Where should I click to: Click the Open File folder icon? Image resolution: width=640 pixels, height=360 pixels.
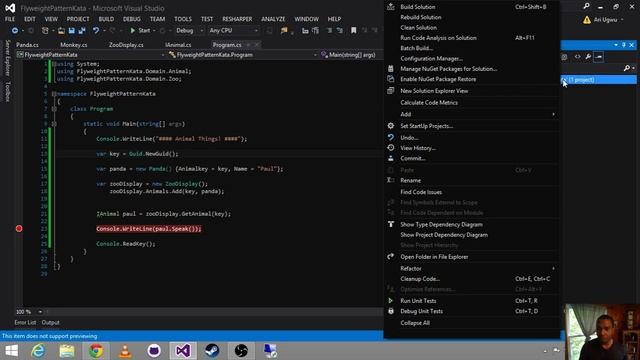pyautogui.click(x=61, y=31)
